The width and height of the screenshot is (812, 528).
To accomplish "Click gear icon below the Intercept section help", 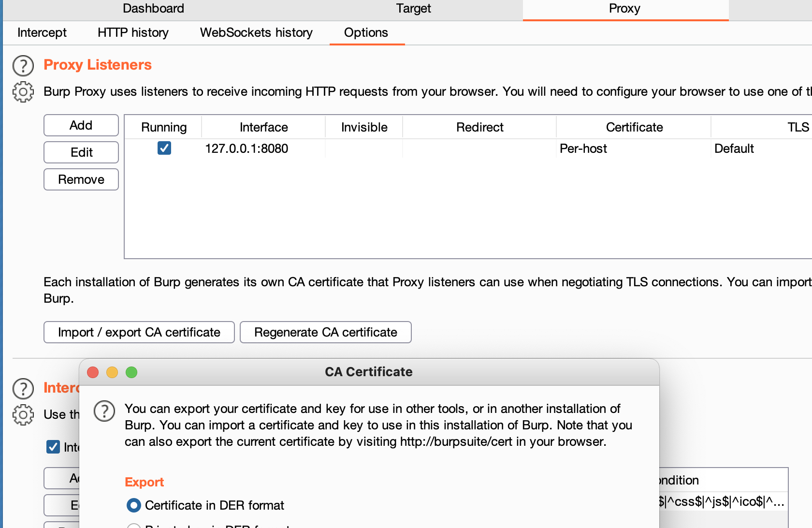I will click(x=23, y=415).
